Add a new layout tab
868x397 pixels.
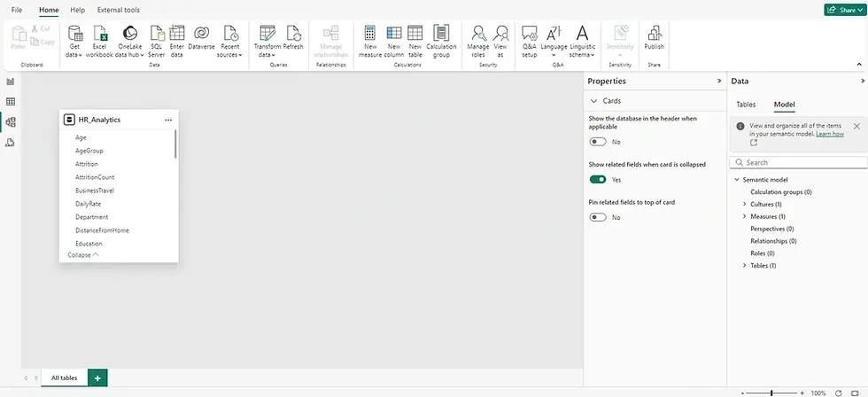[x=97, y=378]
